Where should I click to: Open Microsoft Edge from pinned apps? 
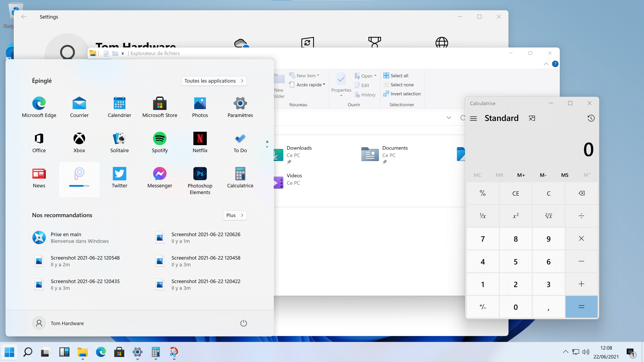click(x=39, y=107)
